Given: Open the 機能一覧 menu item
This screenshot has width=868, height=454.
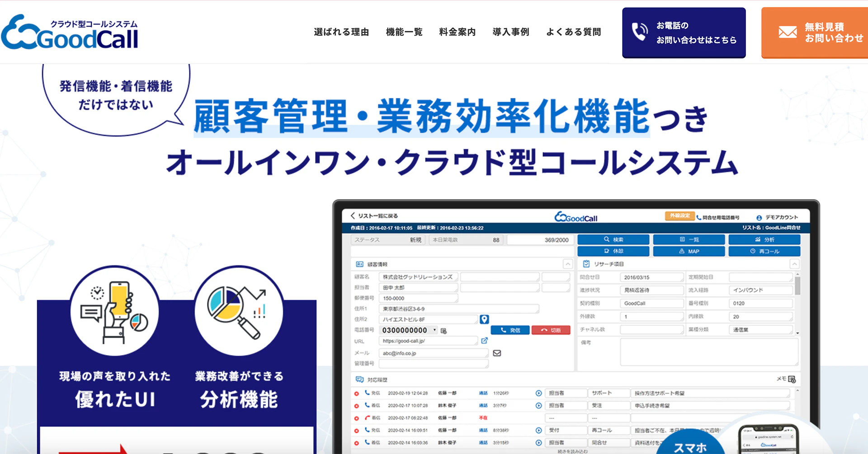Looking at the screenshot, I should [404, 32].
